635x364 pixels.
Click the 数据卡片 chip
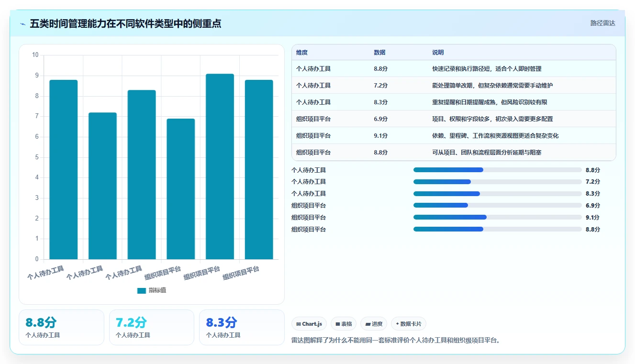[x=409, y=324]
